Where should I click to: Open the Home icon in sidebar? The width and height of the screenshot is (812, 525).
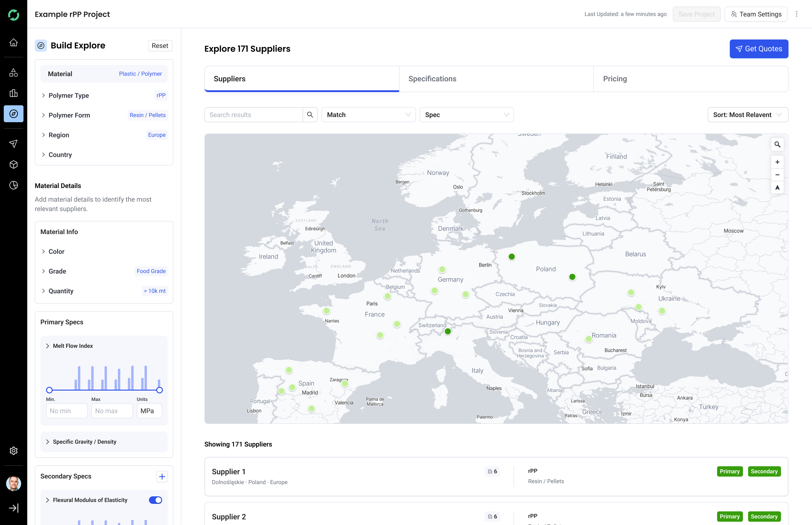coord(13,43)
